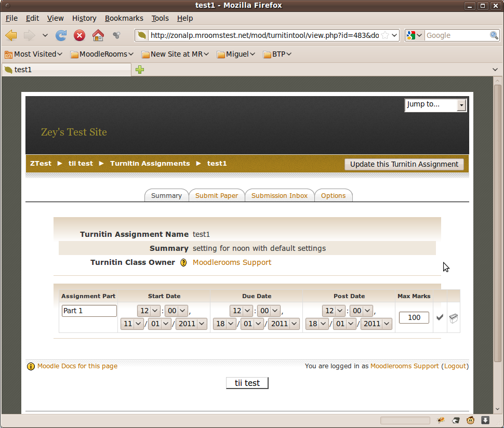This screenshot has width=504, height=428.
Task: Open the Edit menu
Action: (32, 18)
